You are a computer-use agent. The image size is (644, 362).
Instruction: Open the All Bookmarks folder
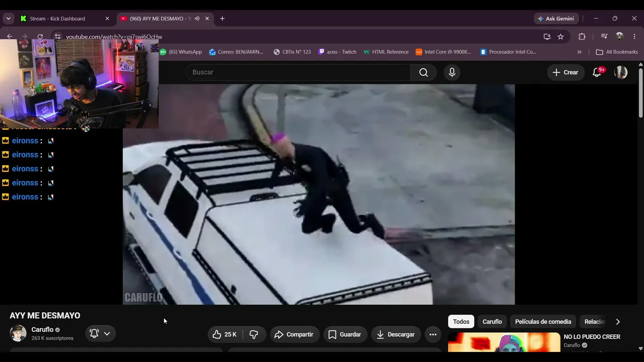point(617,52)
